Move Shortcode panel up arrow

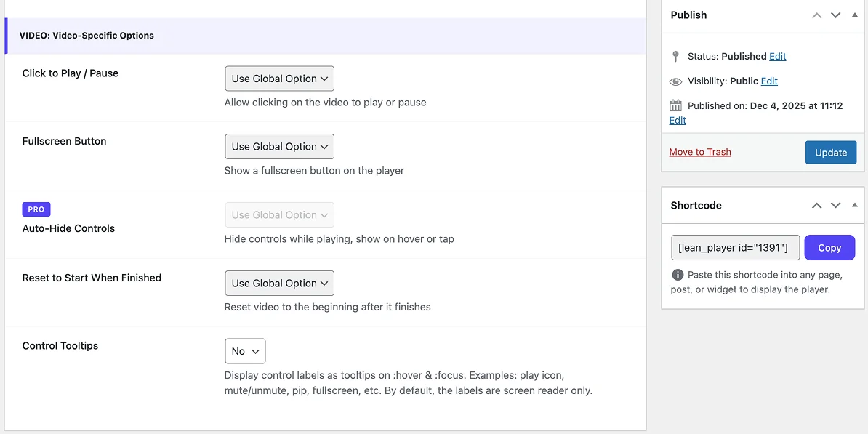pyautogui.click(x=817, y=206)
